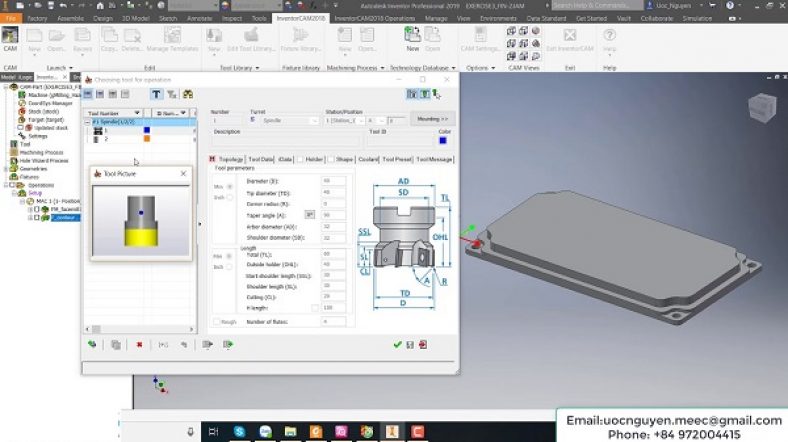This screenshot has height=442, width=788.
Task: Collapse the #1 Spindle tree node
Action: point(87,122)
